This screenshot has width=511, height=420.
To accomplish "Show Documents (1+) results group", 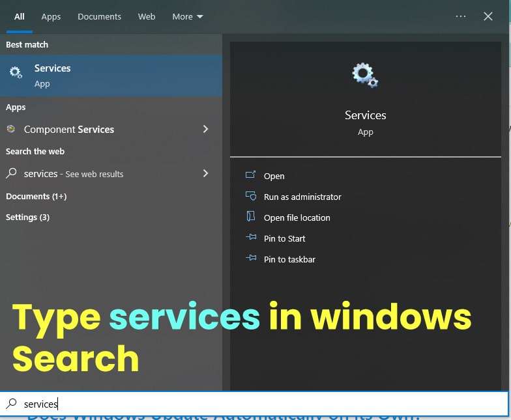I will tap(36, 196).
